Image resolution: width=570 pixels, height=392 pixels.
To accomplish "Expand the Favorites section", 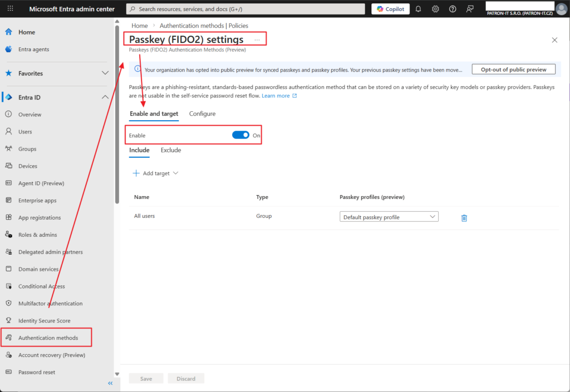I will click(105, 73).
